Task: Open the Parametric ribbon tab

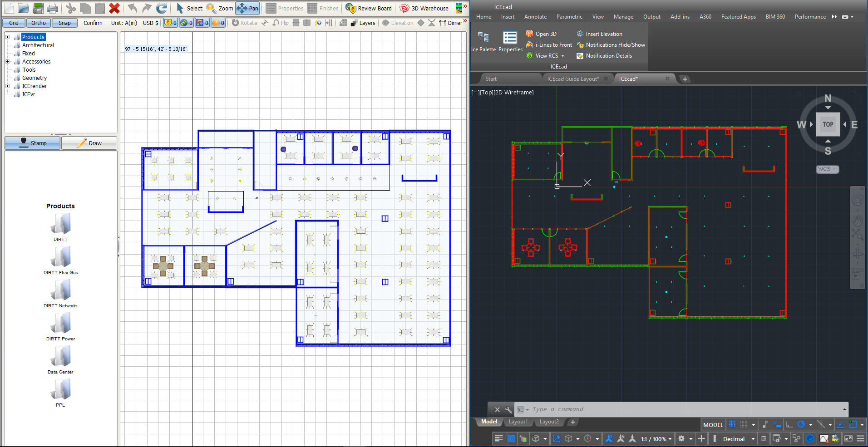Action: (x=569, y=17)
